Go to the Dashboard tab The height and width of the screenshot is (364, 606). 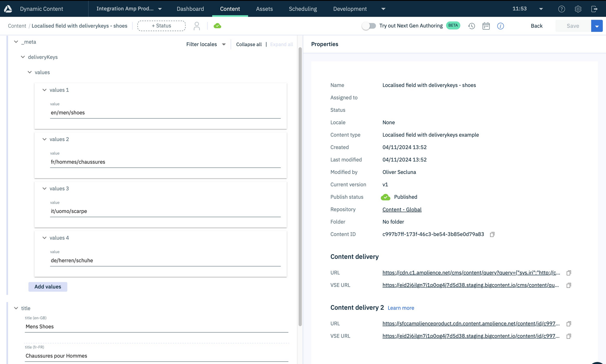tap(190, 9)
